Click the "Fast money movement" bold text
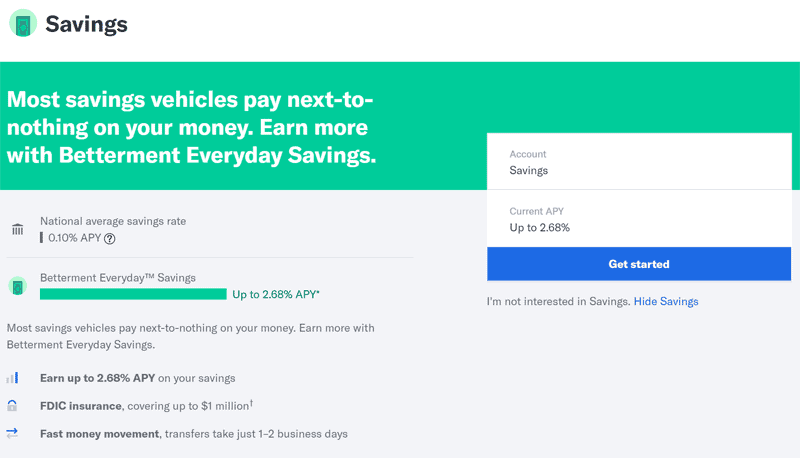 (x=99, y=434)
